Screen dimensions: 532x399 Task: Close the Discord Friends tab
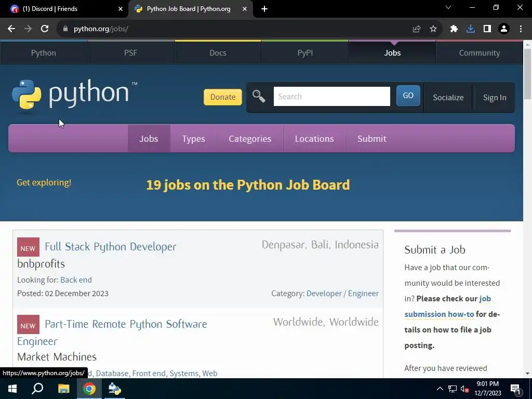[121, 9]
